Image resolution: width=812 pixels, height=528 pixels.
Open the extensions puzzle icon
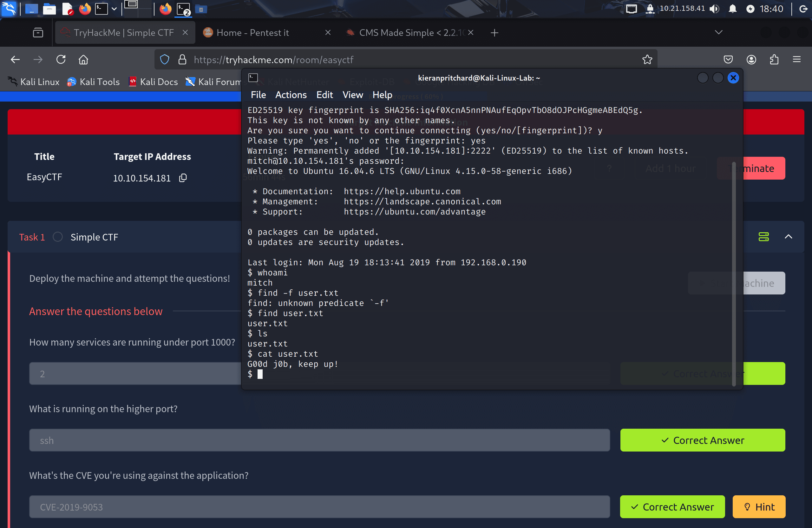coord(774,60)
